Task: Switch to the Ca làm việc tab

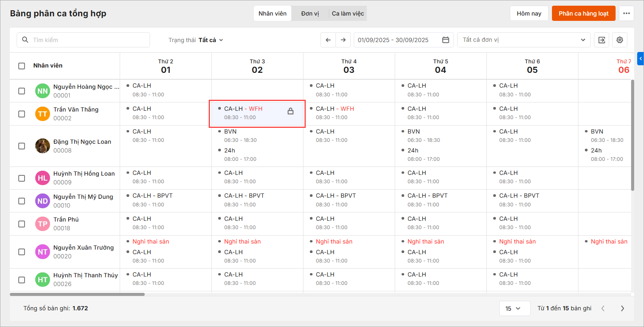Action: tap(348, 13)
